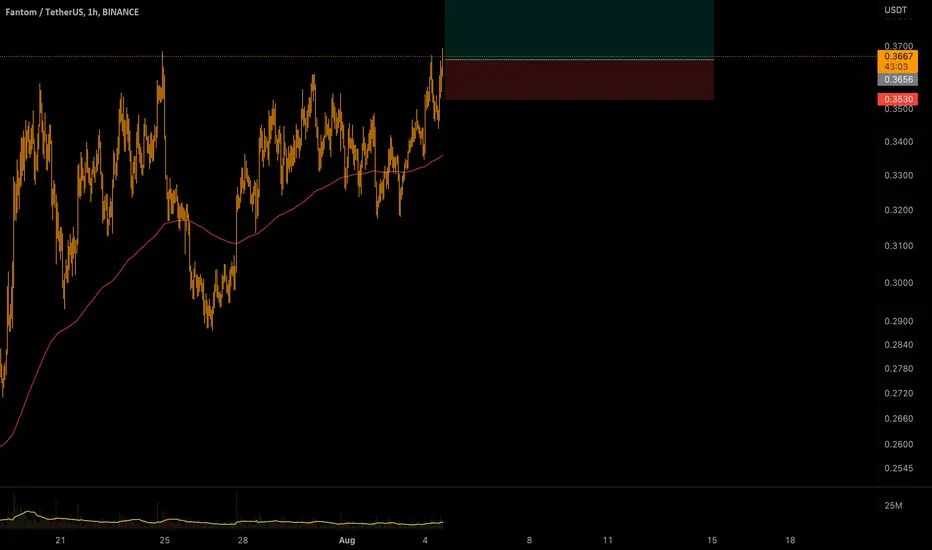This screenshot has height=550, width=932.
Task: Click the 8 date label on time axis
Action: tap(529, 540)
